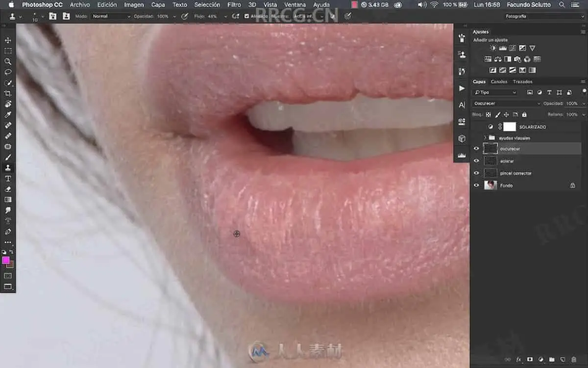The image size is (588, 368).
Task: Select the Lasso tool
Action: (x=8, y=72)
